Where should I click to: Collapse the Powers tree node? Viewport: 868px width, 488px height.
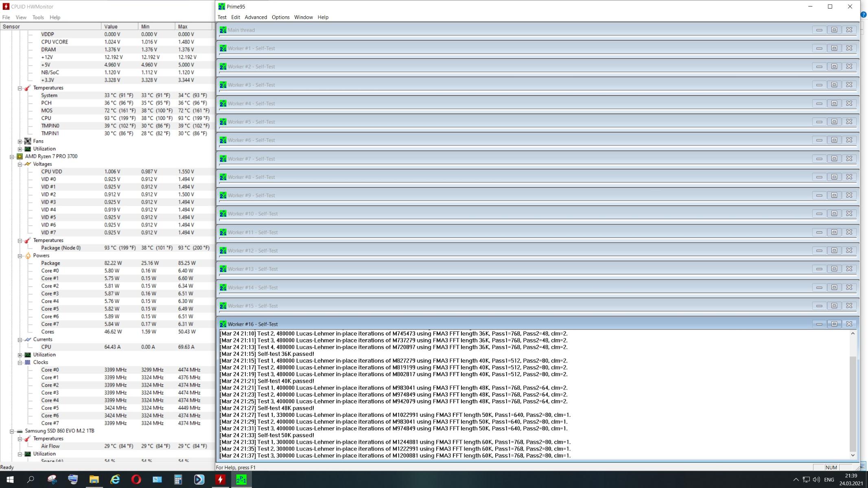(20, 256)
